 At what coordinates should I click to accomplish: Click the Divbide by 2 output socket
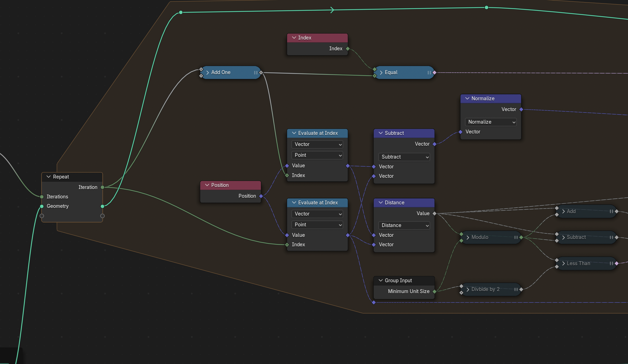[x=521, y=290]
